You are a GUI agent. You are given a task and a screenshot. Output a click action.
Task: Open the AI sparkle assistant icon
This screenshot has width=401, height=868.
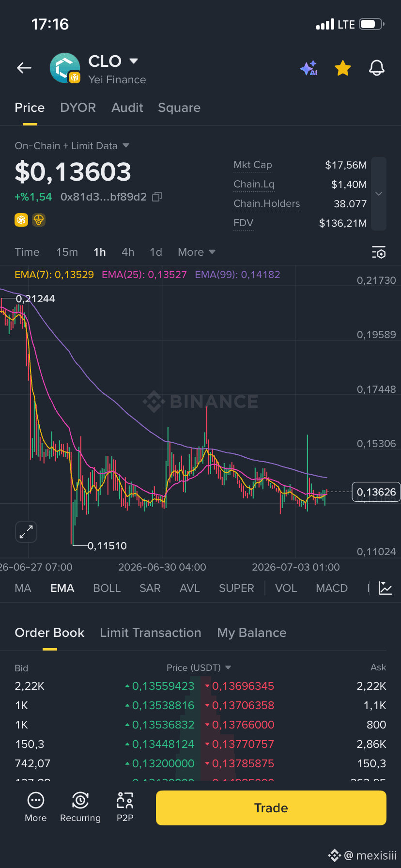[308, 68]
